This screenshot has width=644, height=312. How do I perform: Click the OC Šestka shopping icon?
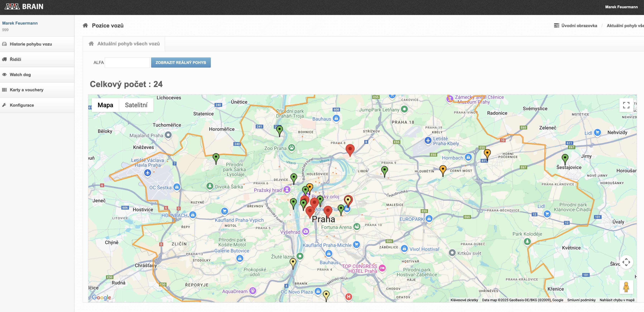click(x=177, y=187)
